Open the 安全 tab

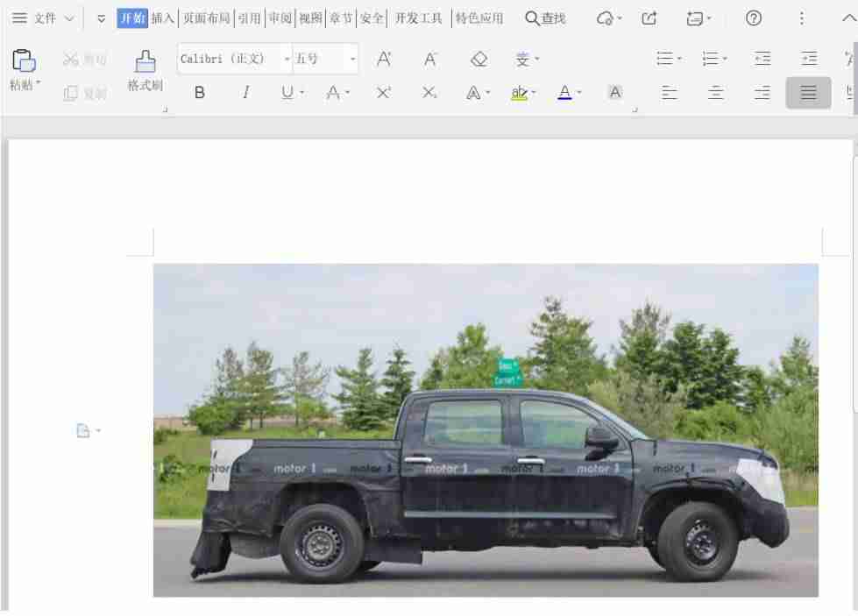372,18
